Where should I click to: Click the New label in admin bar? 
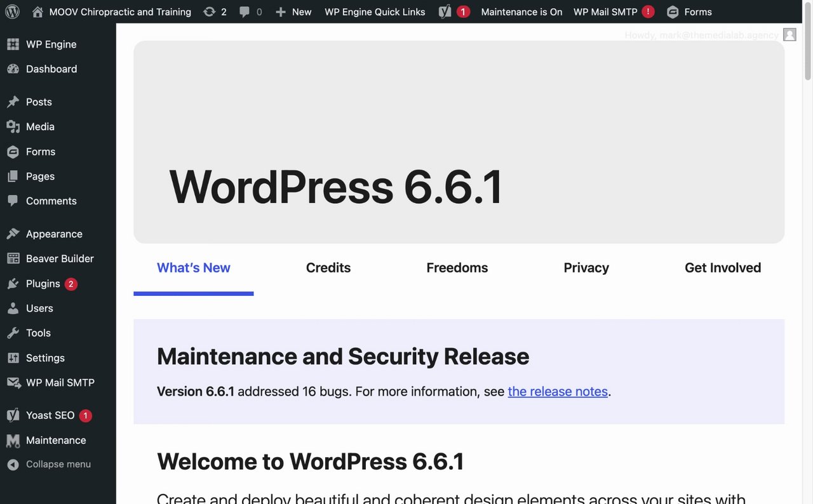302,12
